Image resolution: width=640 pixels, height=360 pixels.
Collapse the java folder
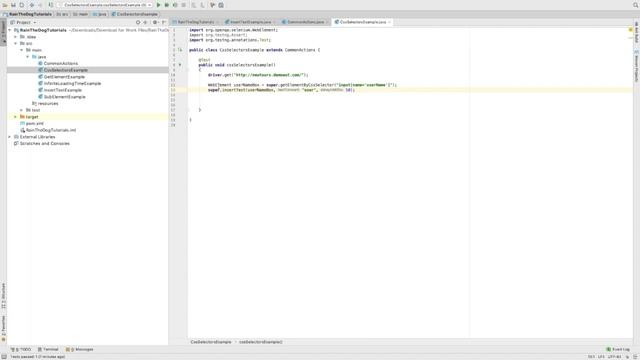click(28, 57)
